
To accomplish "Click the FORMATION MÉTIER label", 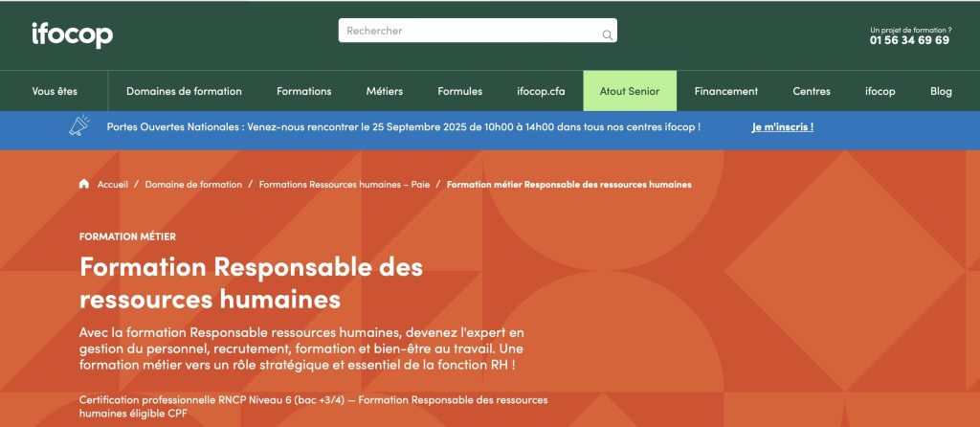I will point(127,236).
